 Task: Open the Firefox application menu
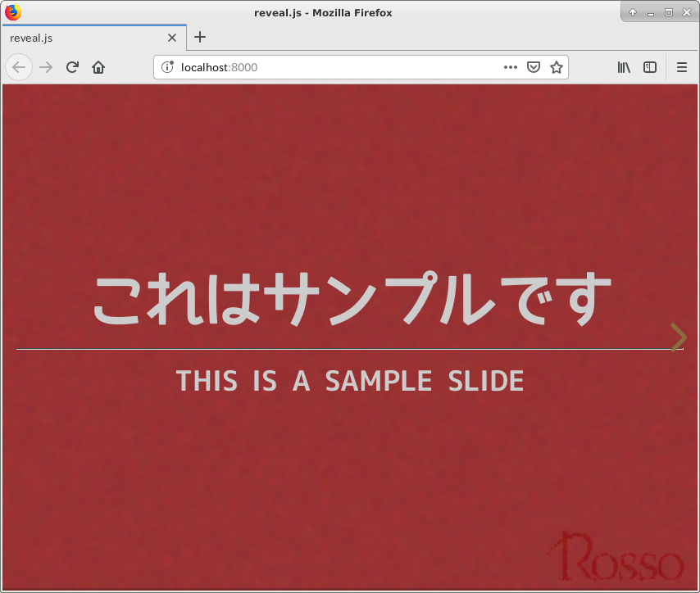click(x=682, y=67)
